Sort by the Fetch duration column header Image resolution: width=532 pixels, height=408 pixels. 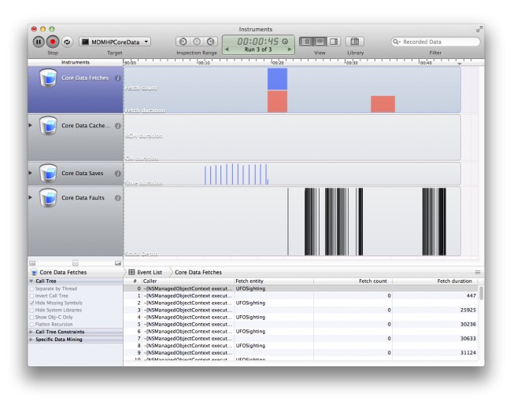(x=435, y=281)
